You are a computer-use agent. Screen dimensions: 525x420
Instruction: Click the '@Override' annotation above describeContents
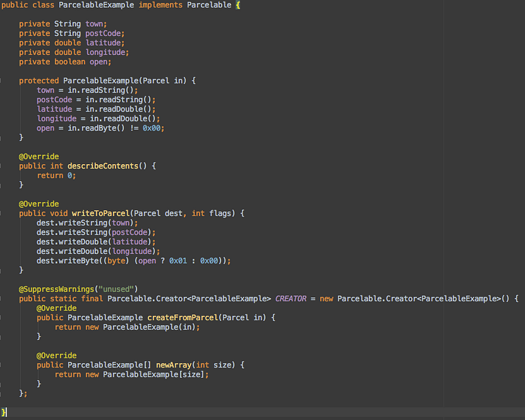39,157
